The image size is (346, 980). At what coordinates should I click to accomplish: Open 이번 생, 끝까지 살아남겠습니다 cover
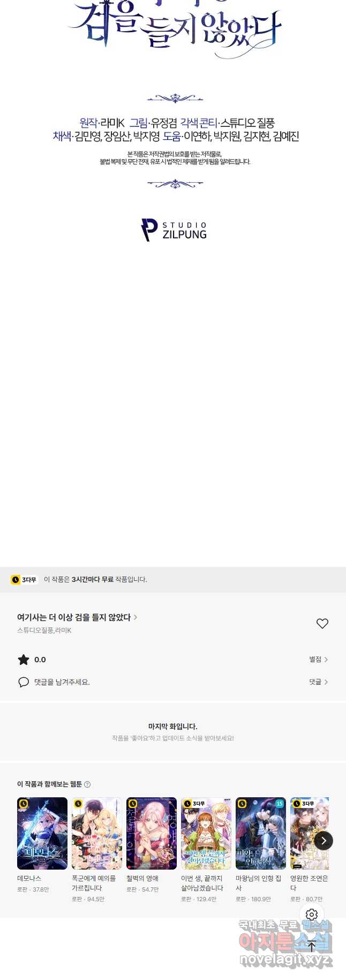click(x=206, y=833)
